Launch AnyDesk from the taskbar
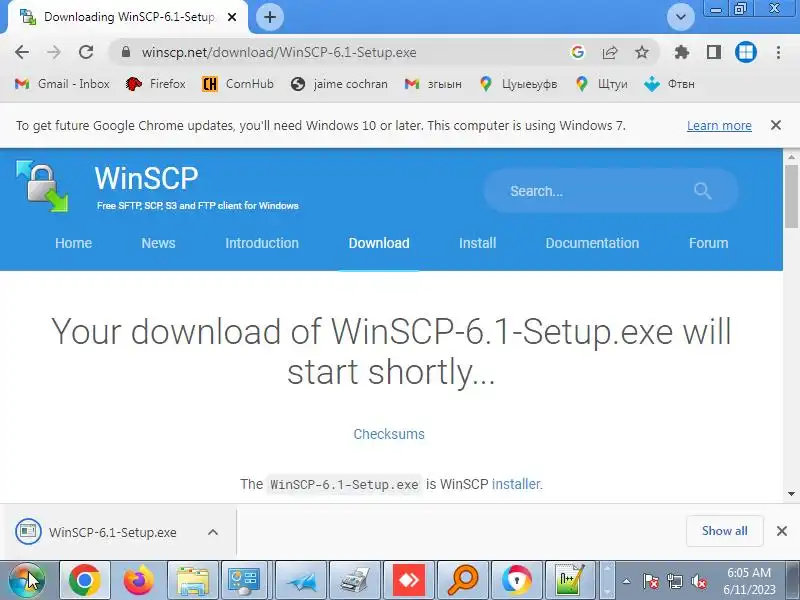This screenshot has height=600, width=800. (x=409, y=580)
